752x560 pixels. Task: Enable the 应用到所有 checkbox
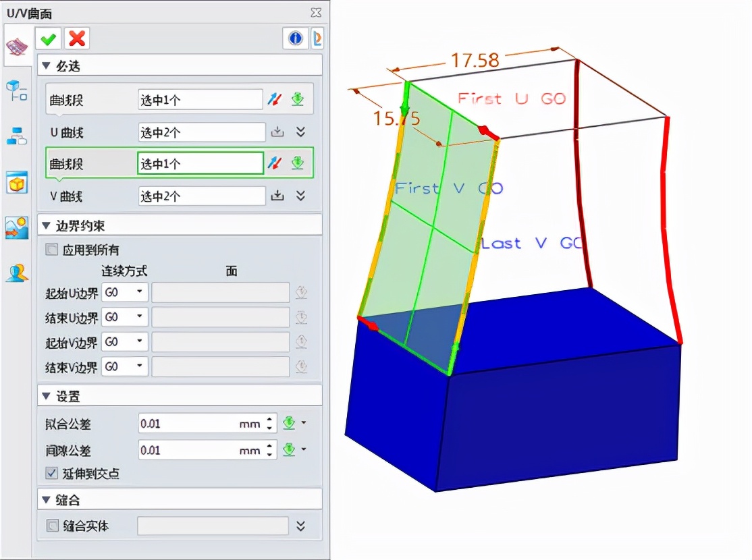[x=52, y=250]
